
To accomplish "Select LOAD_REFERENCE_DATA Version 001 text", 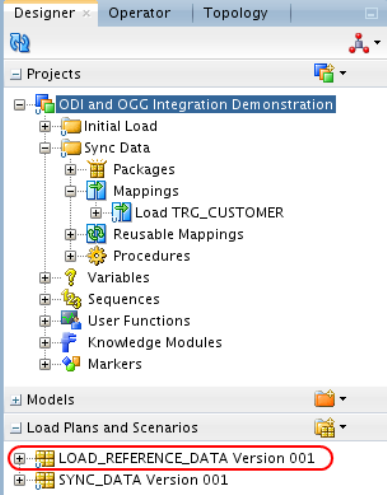I will [x=187, y=459].
